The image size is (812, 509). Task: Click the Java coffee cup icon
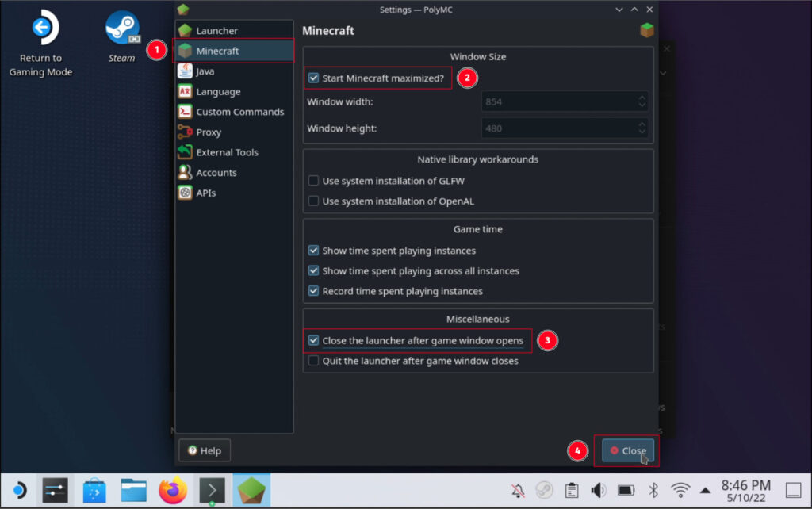click(185, 71)
